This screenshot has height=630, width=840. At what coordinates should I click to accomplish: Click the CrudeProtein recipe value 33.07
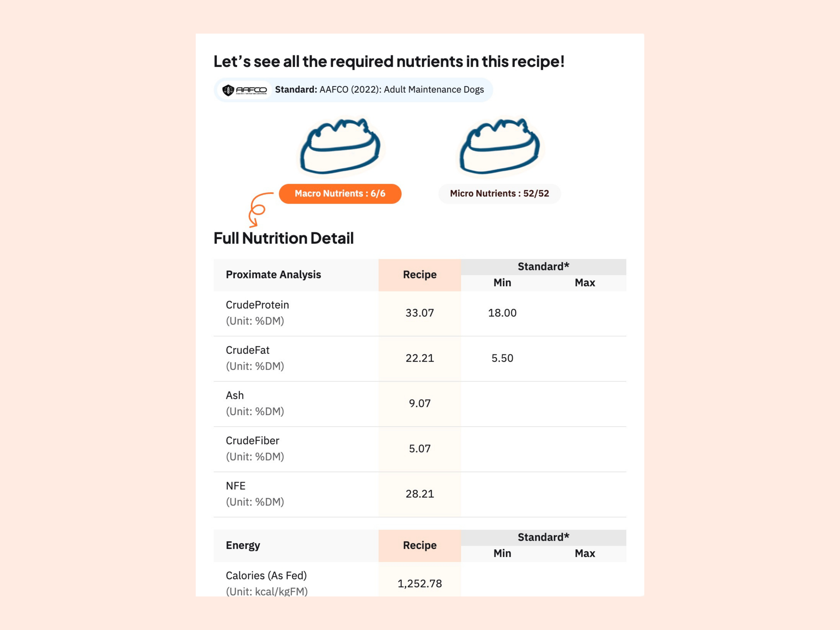pos(420,313)
